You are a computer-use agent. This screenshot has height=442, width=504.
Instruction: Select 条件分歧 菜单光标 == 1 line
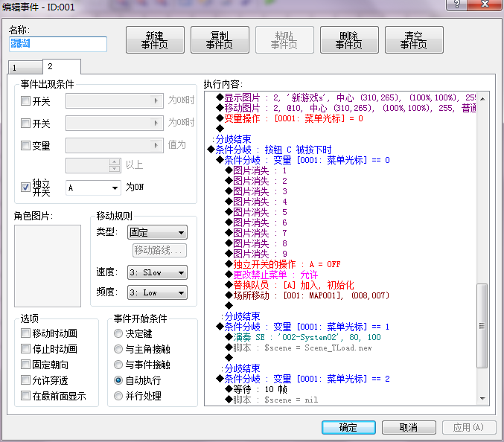[303, 327]
